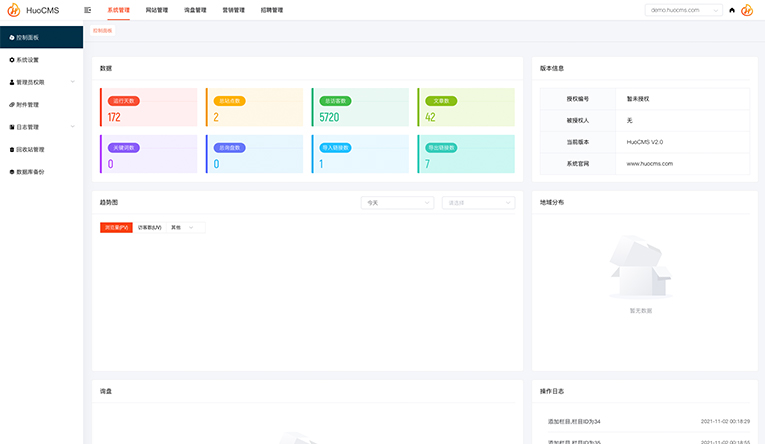Image resolution: width=765 pixels, height=444 pixels.
Task: Click the HuoCMS flame logo
Action: [x=11, y=10]
